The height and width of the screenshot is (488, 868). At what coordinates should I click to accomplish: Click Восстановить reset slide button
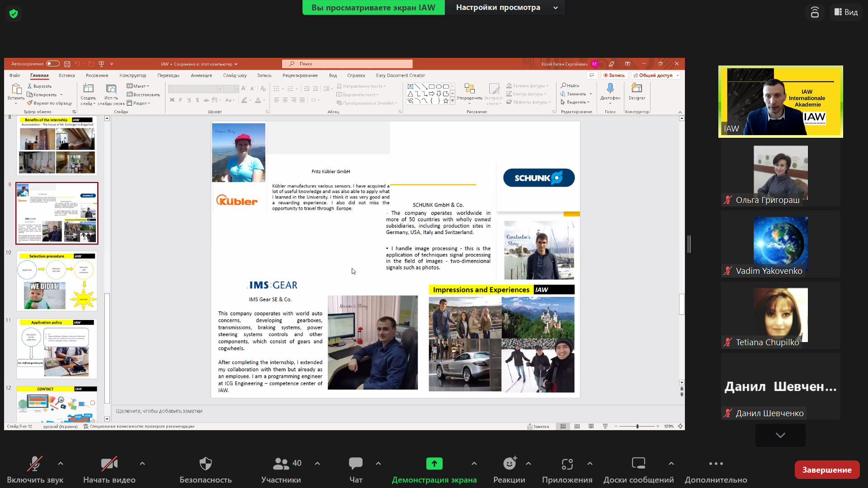pos(143,94)
